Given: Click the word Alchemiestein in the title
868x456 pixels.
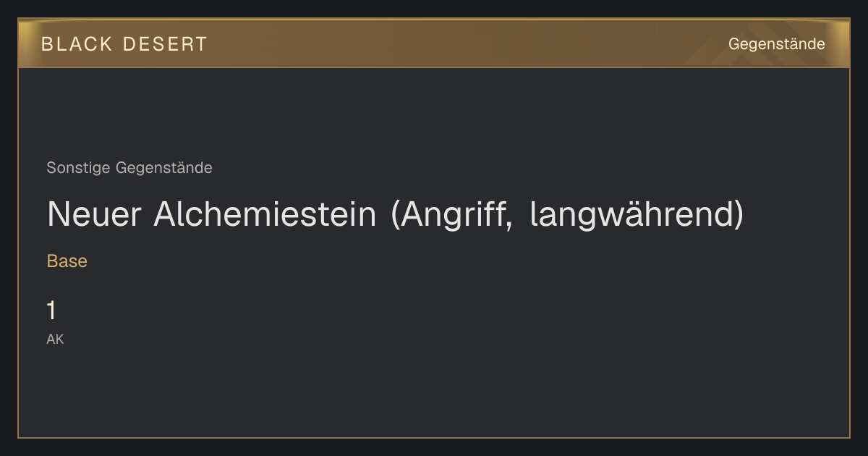Looking at the screenshot, I should click(x=265, y=214).
